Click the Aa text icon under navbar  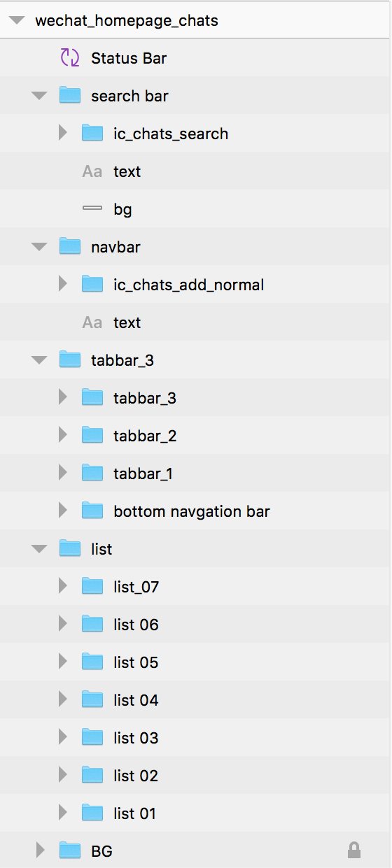pos(92,322)
